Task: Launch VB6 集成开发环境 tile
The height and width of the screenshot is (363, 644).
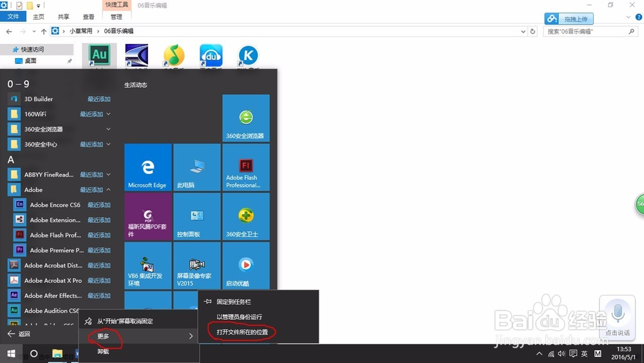Action: pyautogui.click(x=148, y=266)
